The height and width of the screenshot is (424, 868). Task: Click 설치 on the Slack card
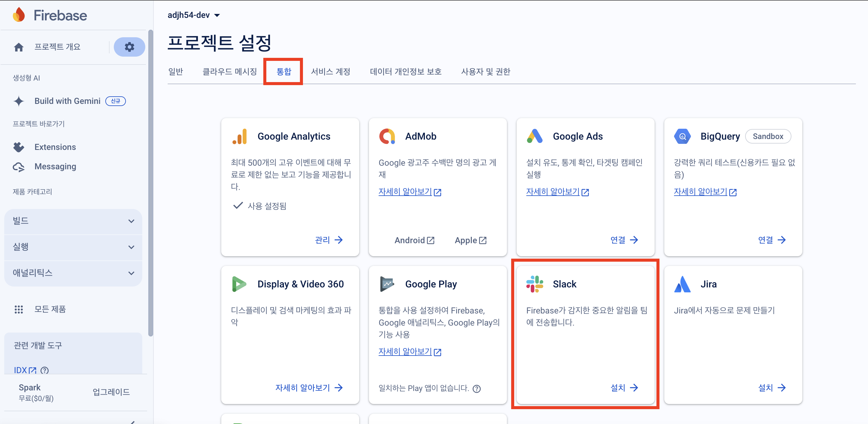coord(624,388)
